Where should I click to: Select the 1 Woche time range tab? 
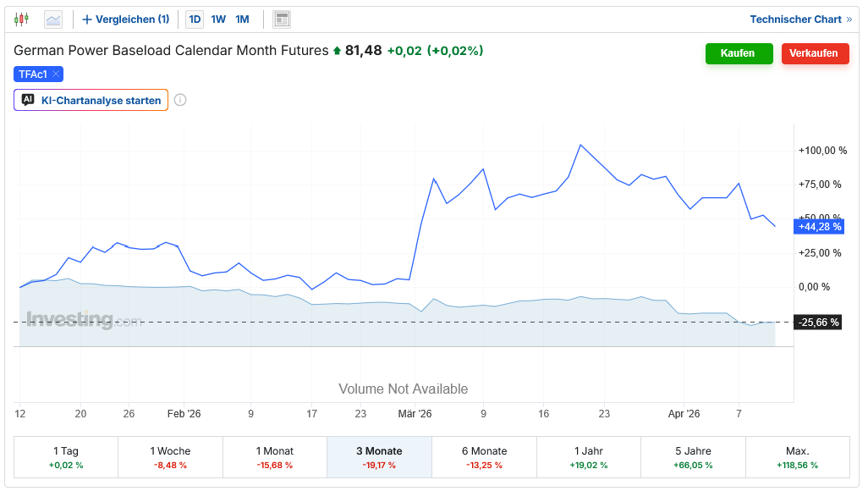point(169,457)
